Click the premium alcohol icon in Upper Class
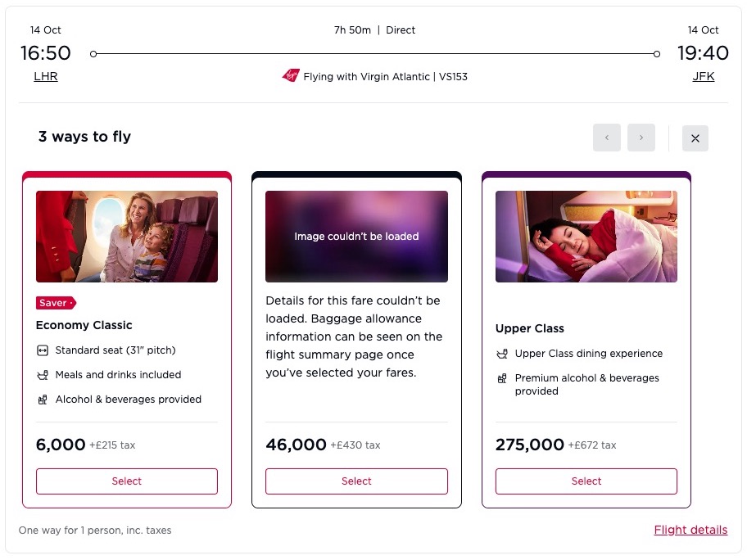The image size is (747, 560). (x=502, y=378)
